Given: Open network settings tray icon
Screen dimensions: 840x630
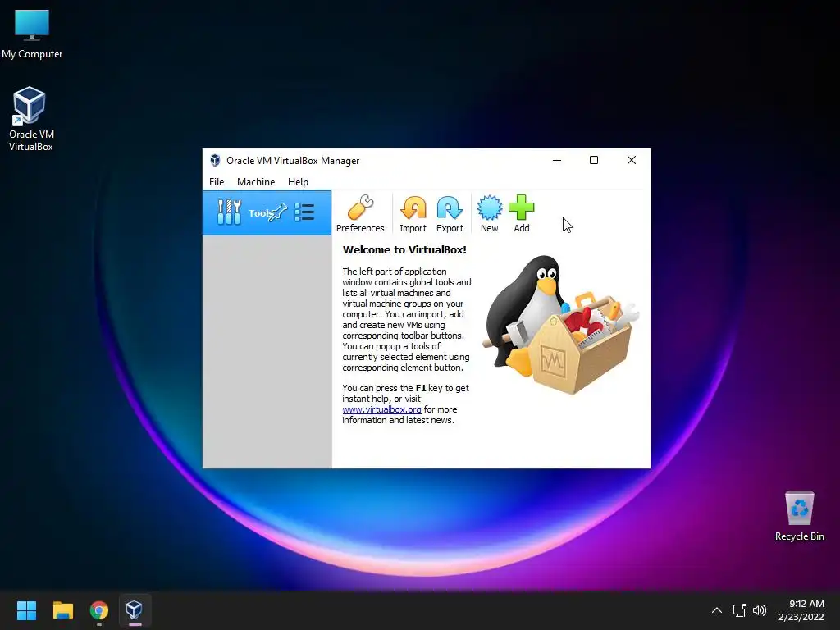Looking at the screenshot, I should coord(740,610).
